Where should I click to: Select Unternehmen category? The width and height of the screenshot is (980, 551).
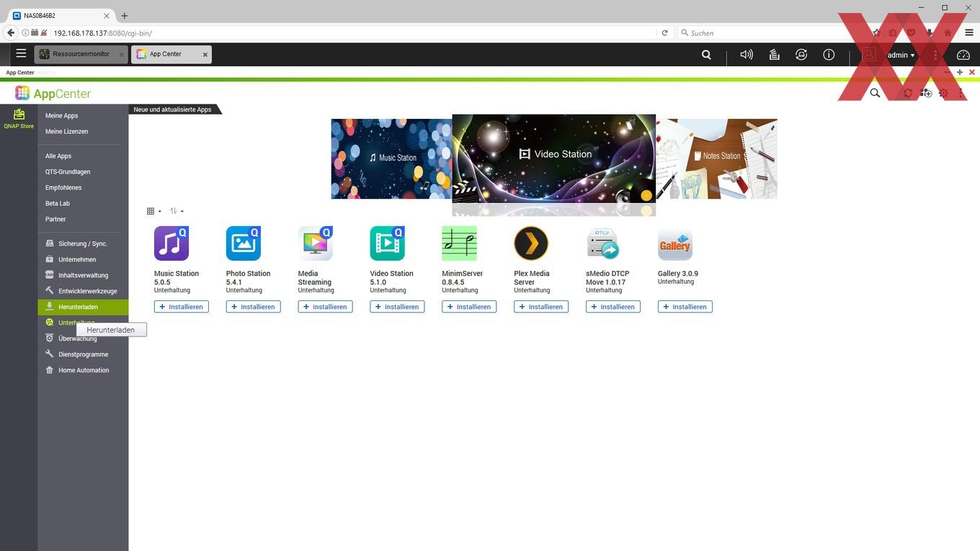coord(83,259)
